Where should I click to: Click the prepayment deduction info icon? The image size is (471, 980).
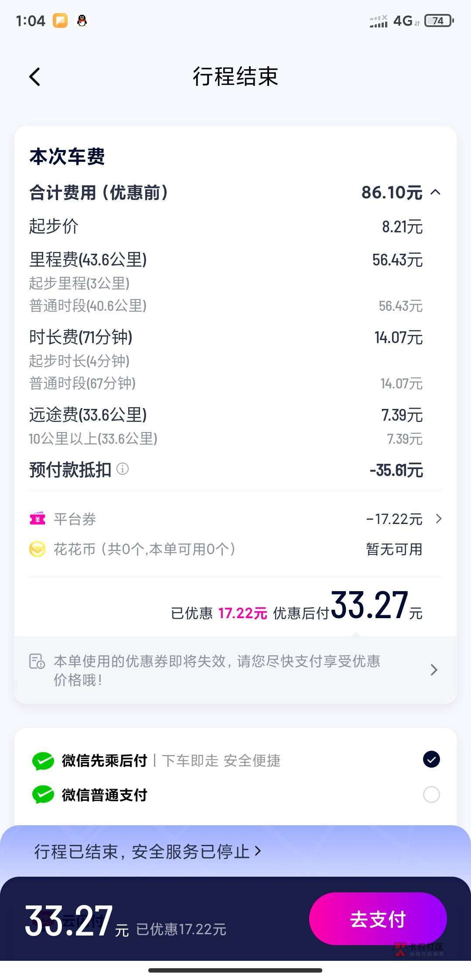click(x=123, y=469)
